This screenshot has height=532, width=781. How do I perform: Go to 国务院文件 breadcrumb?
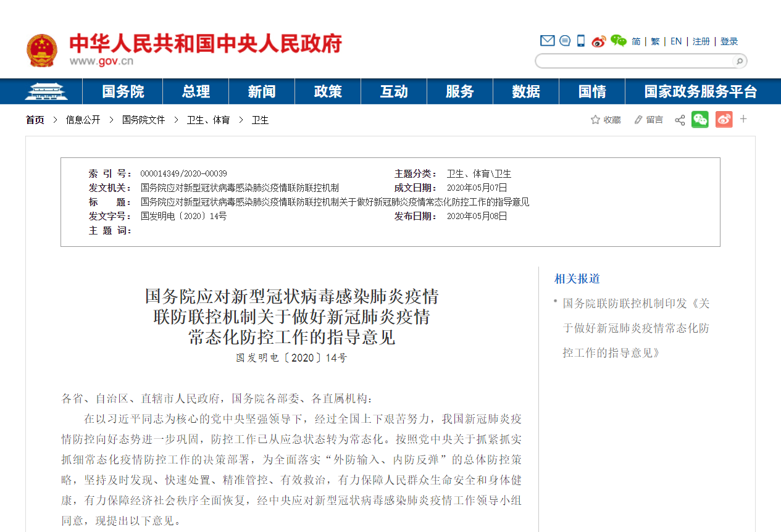coord(144,120)
